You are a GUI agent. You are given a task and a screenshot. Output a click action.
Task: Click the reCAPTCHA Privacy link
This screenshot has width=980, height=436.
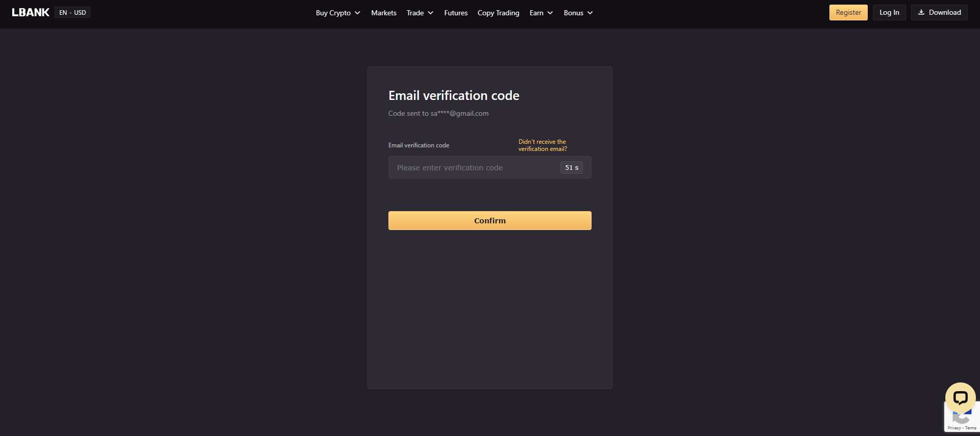[x=954, y=428]
